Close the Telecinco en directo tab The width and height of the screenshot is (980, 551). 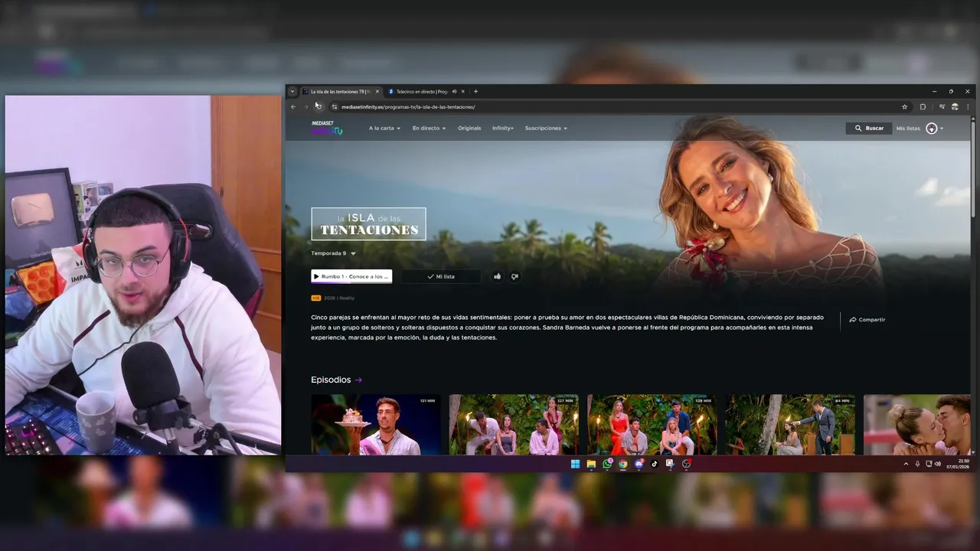click(462, 91)
